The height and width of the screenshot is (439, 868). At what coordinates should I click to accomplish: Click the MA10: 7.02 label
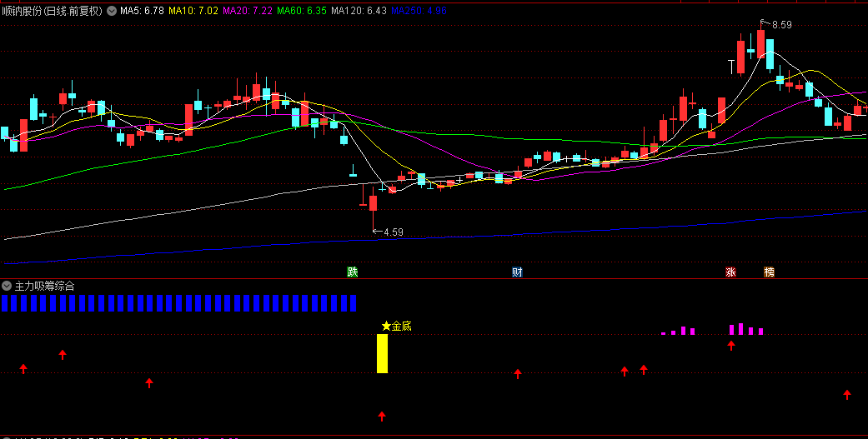click(193, 11)
